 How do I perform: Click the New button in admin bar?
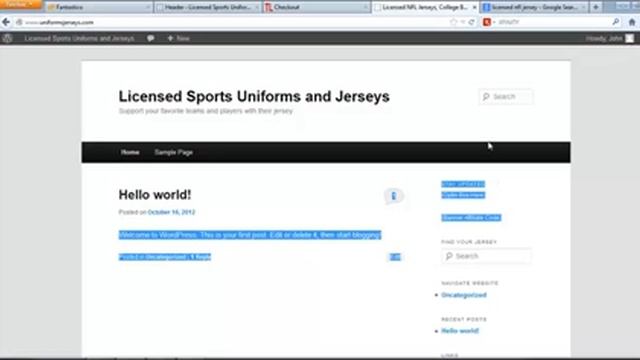click(178, 38)
